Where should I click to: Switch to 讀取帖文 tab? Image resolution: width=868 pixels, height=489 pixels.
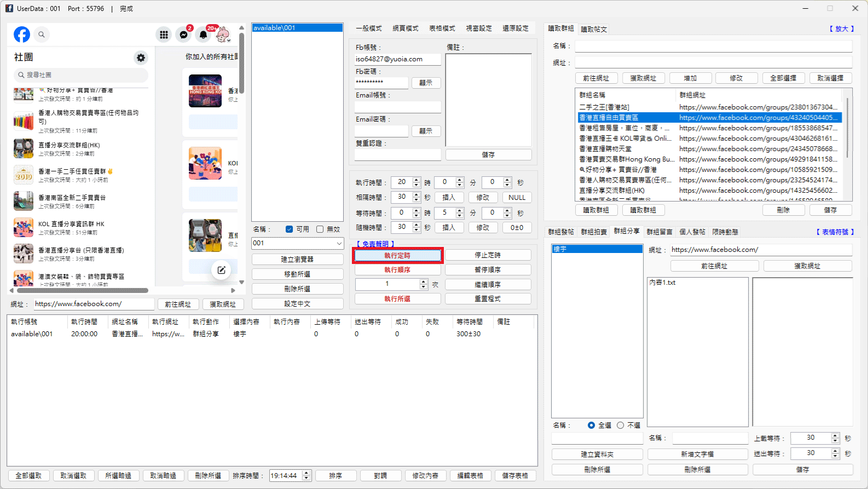coord(594,30)
